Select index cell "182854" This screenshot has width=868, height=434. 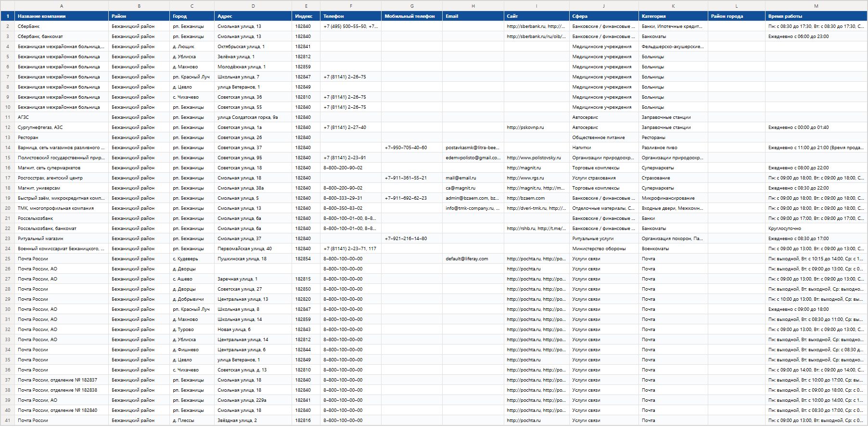(306, 259)
